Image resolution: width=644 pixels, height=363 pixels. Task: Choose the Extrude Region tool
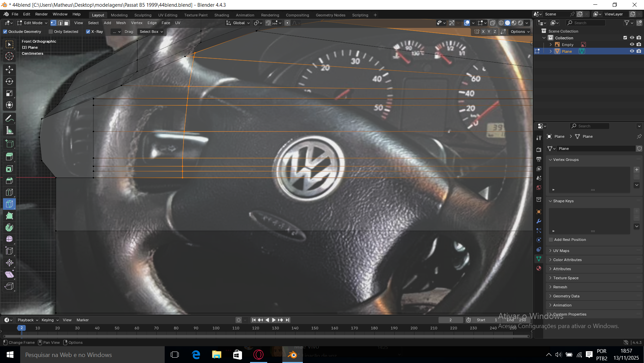pyautogui.click(x=9, y=157)
